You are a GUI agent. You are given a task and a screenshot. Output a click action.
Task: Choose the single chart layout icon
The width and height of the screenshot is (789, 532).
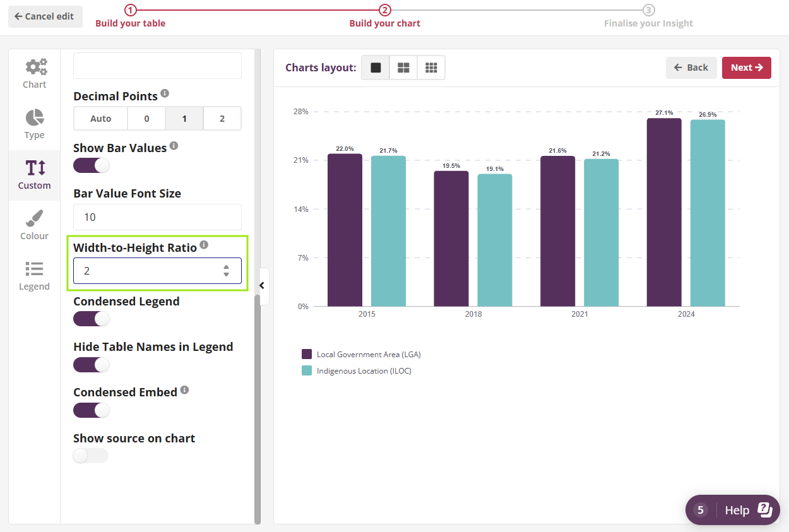376,68
